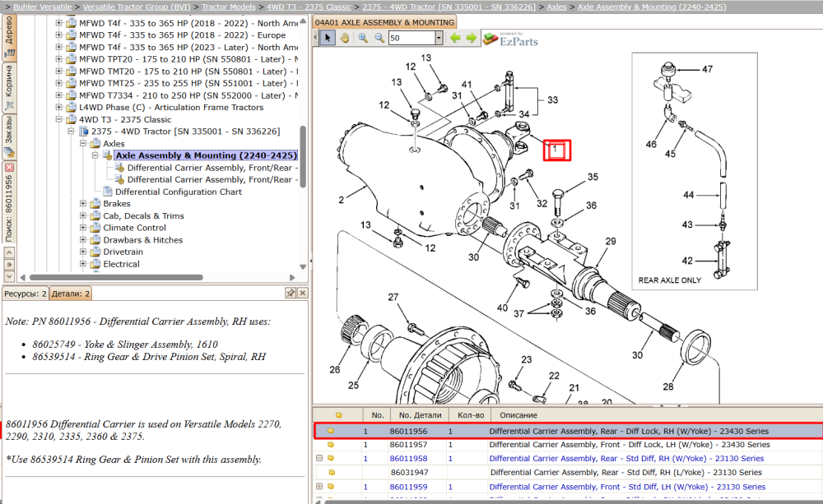
Task: Open part number 86011958 link
Action: 408,459
